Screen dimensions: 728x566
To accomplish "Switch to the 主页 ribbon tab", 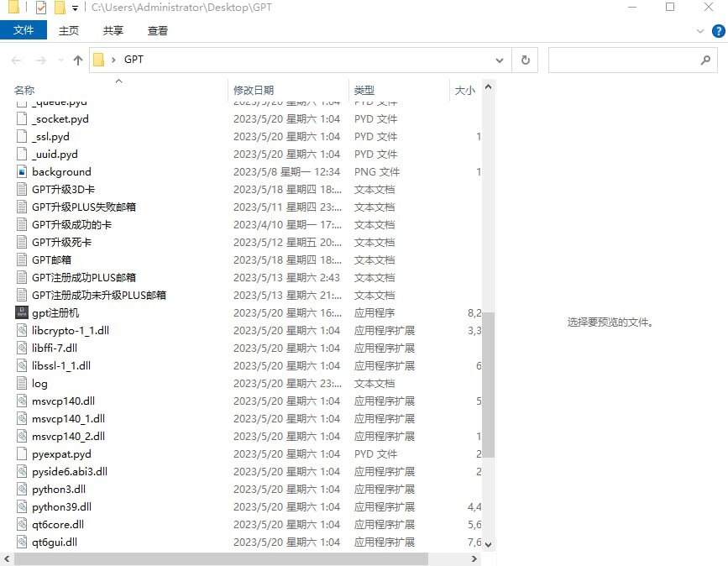I will 68,29.
